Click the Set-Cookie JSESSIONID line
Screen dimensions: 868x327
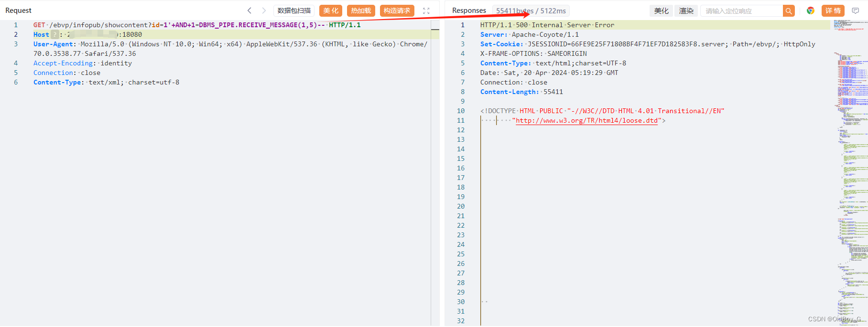(x=648, y=44)
